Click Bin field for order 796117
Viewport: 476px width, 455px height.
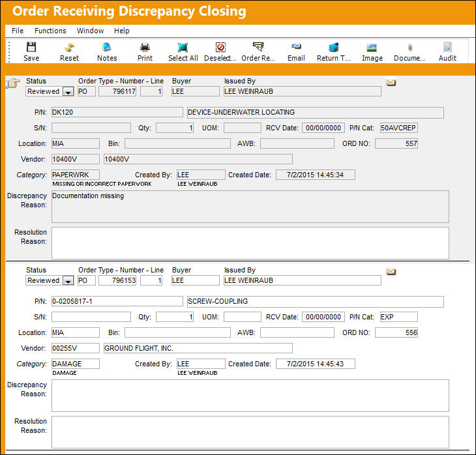pyautogui.click(x=177, y=143)
